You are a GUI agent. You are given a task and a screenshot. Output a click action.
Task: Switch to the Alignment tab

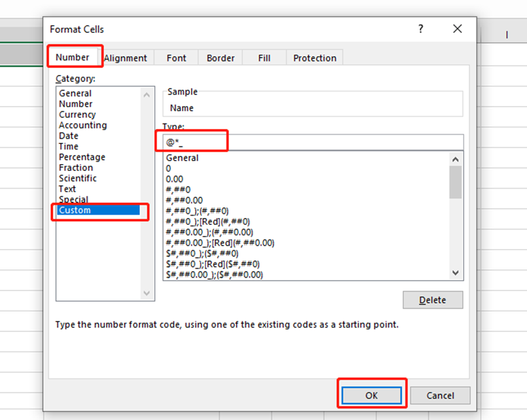point(125,58)
